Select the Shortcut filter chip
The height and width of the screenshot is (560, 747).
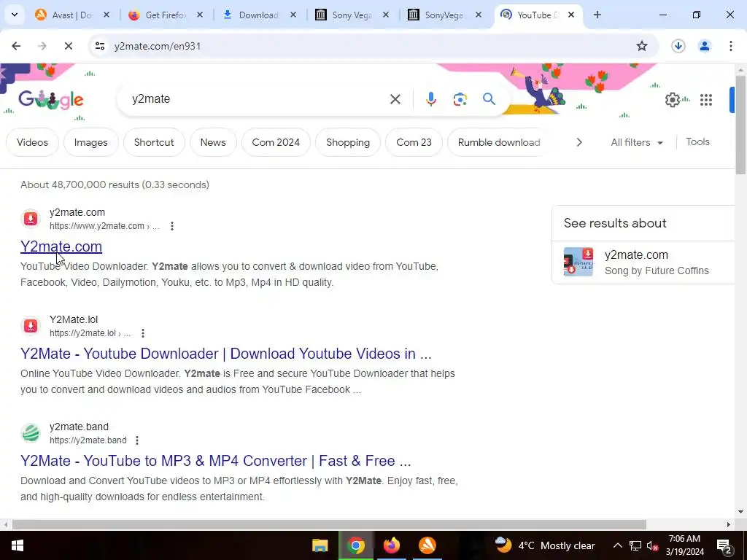point(154,142)
